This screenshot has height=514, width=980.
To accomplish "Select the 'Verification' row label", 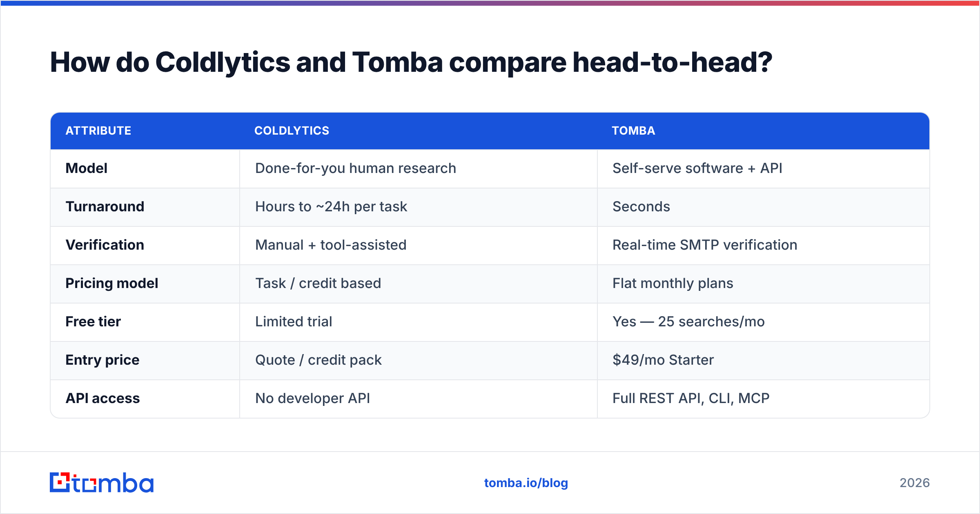I will pos(105,245).
